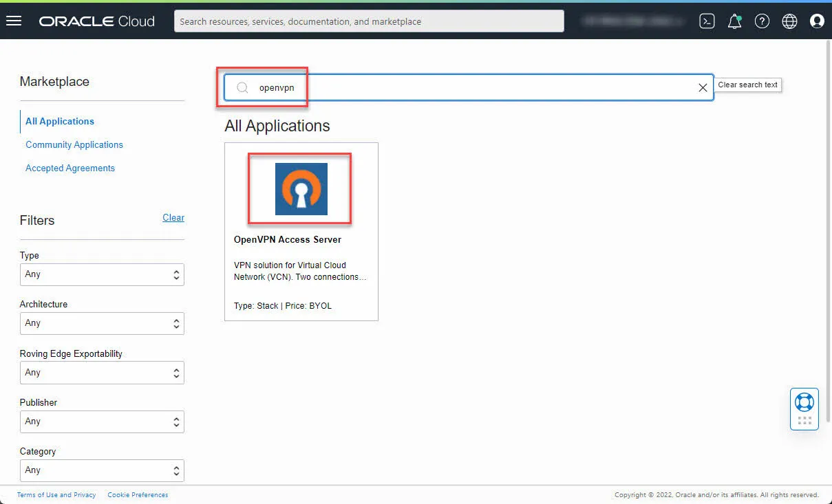The height and width of the screenshot is (504, 832).
Task: Open the region language globe icon
Action: coord(789,21)
